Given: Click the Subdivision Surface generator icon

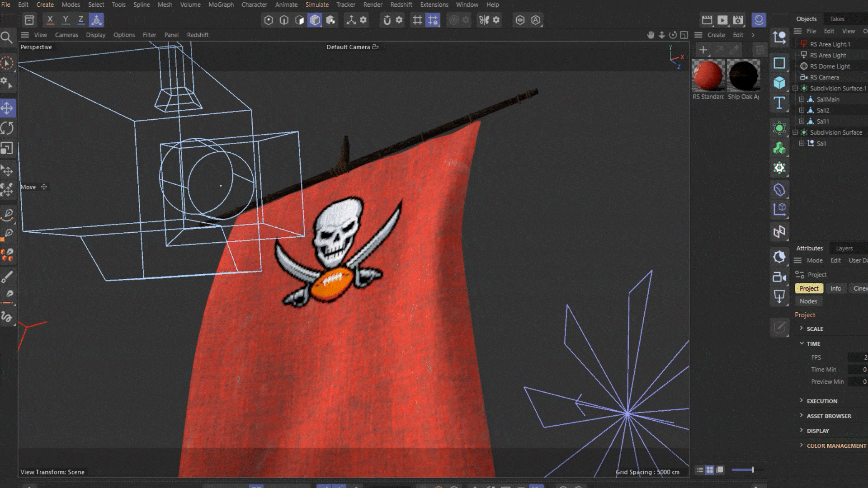Looking at the screenshot, I should click(779, 128).
